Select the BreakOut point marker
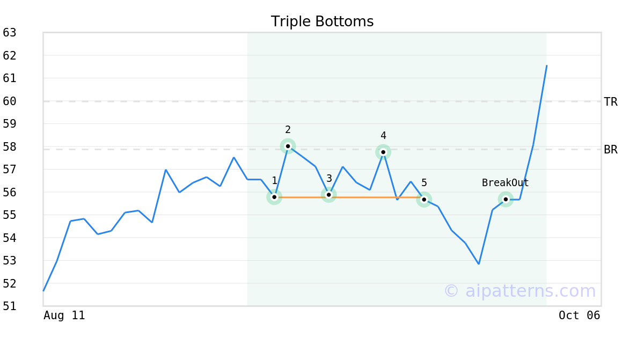The image size is (644, 338). (x=506, y=200)
